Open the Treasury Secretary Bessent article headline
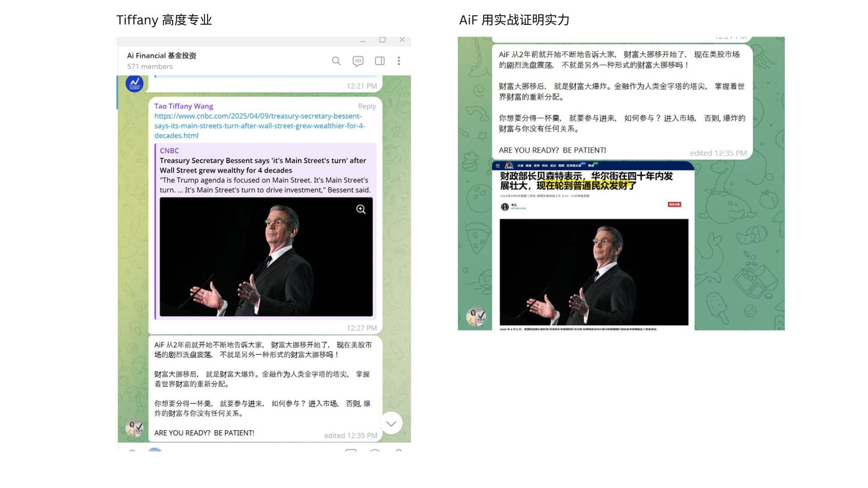 (263, 165)
